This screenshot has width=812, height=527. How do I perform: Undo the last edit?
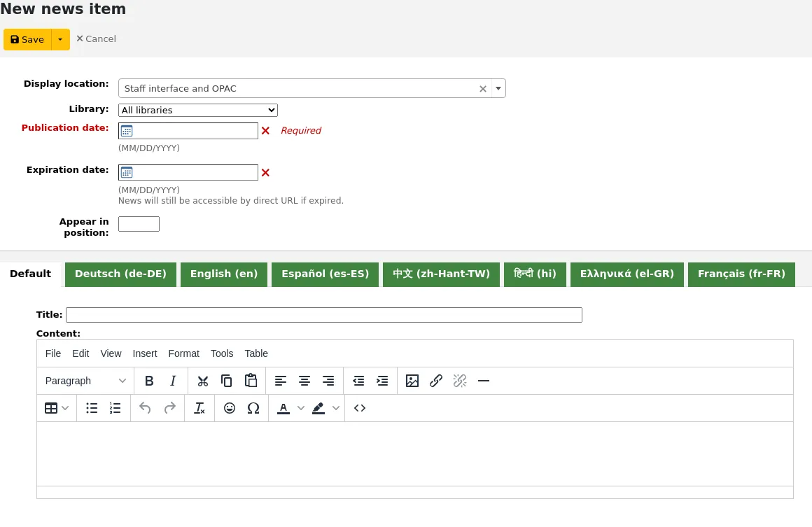point(145,409)
